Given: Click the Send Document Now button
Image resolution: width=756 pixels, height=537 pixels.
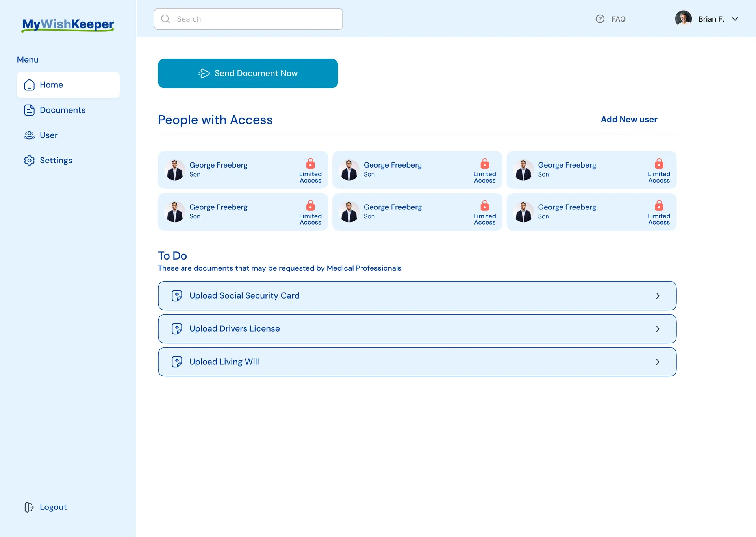Looking at the screenshot, I should (248, 74).
